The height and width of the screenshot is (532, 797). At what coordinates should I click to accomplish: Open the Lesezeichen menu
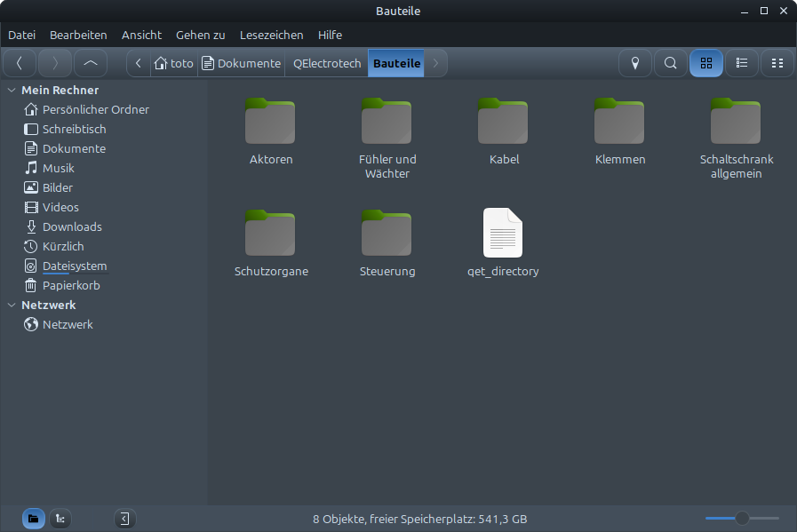271,35
